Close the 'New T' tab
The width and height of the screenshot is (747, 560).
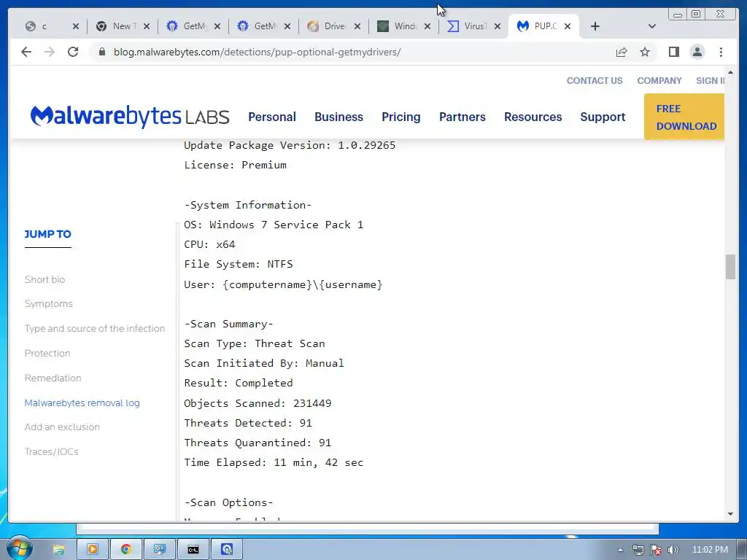click(147, 26)
